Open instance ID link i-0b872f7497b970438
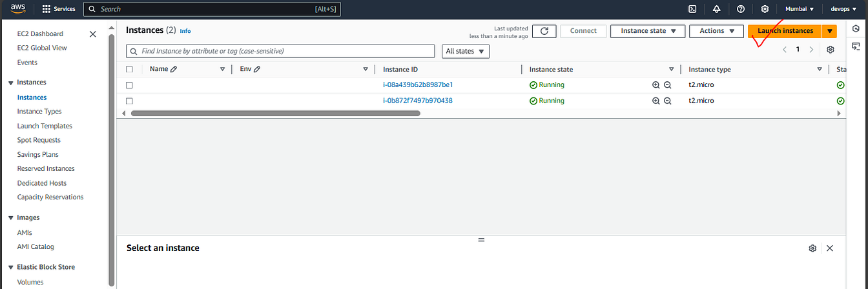 [x=418, y=101]
